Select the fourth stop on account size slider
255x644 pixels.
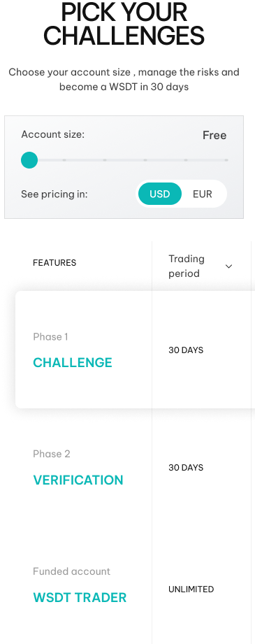[x=145, y=160]
